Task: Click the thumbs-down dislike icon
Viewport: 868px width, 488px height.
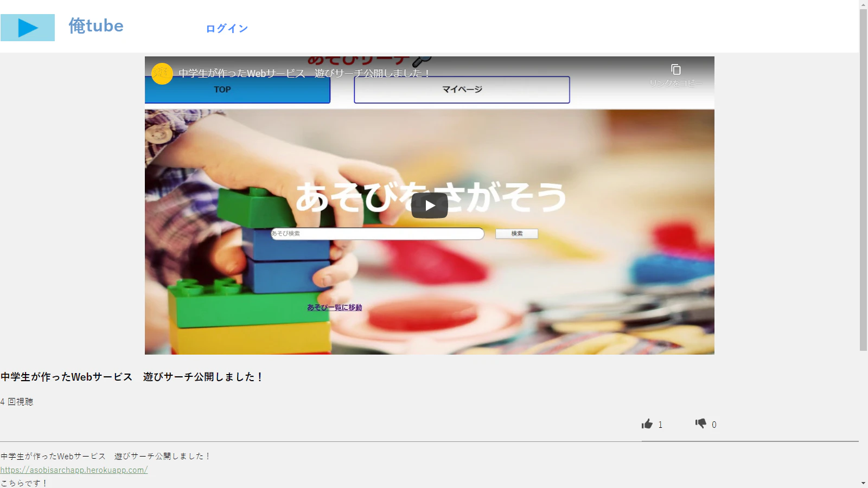Action: (x=701, y=423)
